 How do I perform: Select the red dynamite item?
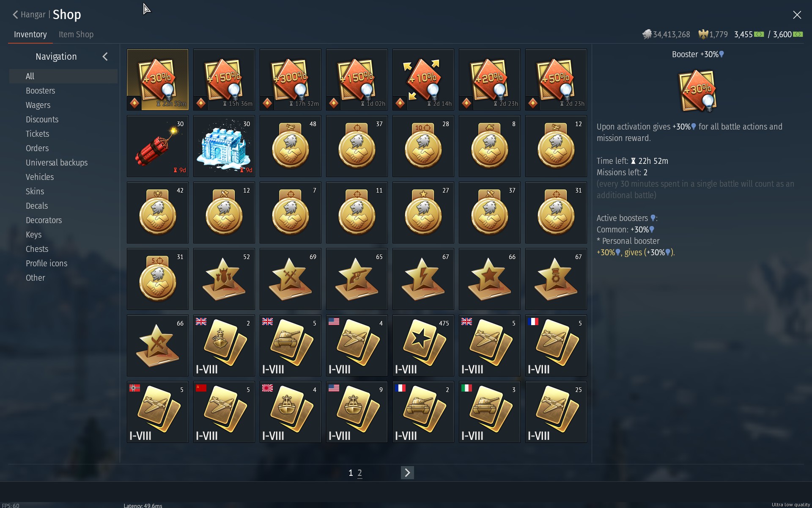157,146
